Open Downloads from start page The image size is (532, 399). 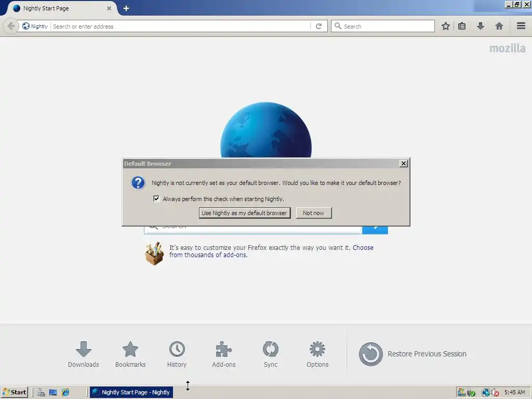click(x=84, y=354)
